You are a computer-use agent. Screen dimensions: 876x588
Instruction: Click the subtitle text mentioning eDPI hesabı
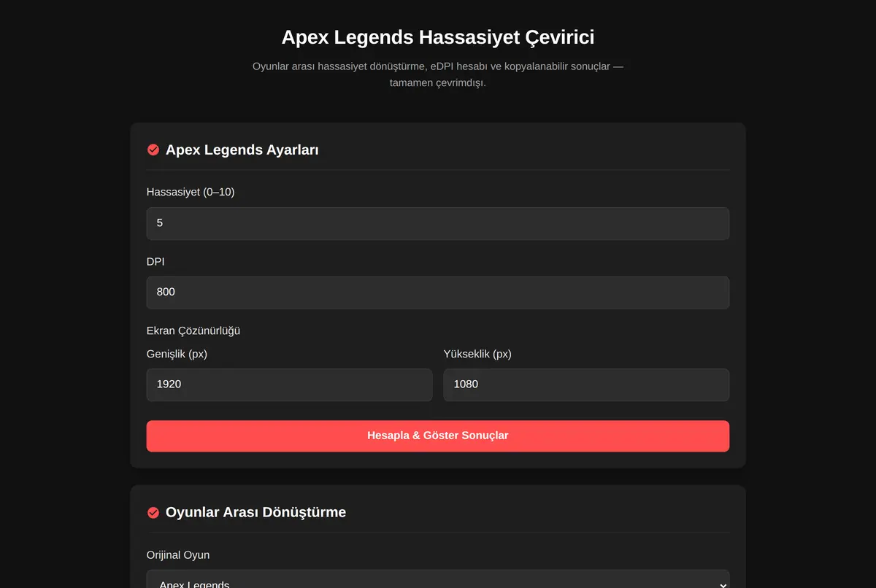(x=438, y=74)
